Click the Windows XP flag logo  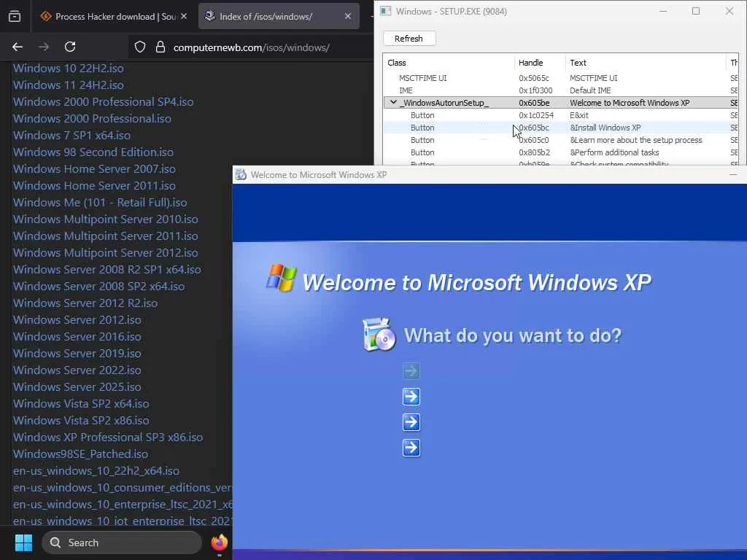(281, 278)
